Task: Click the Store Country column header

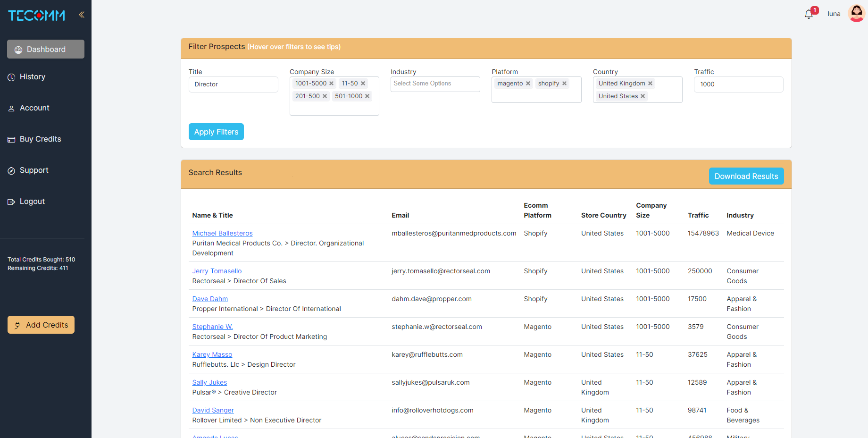Action: tap(603, 215)
